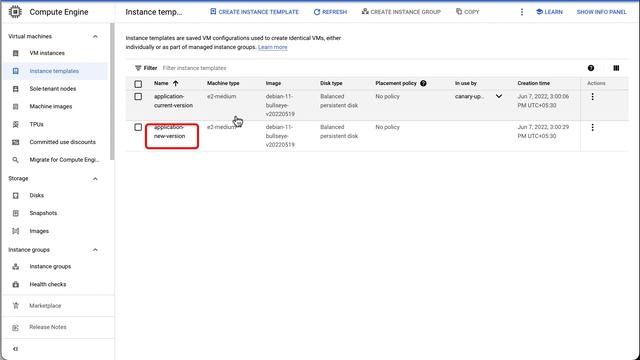
Task: Open VM instances page
Action: click(47, 53)
